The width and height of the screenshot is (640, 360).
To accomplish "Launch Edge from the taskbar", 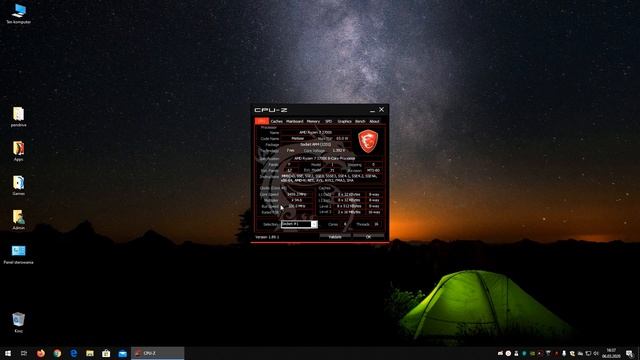I will click(x=73, y=353).
